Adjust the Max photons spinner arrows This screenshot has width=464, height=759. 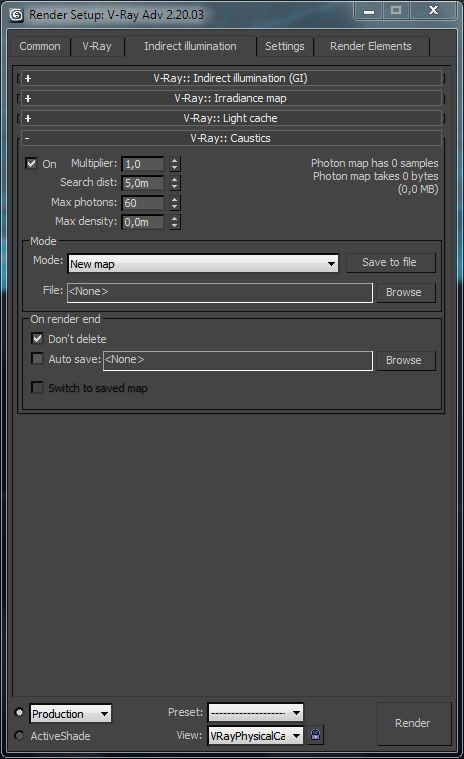tap(175, 203)
